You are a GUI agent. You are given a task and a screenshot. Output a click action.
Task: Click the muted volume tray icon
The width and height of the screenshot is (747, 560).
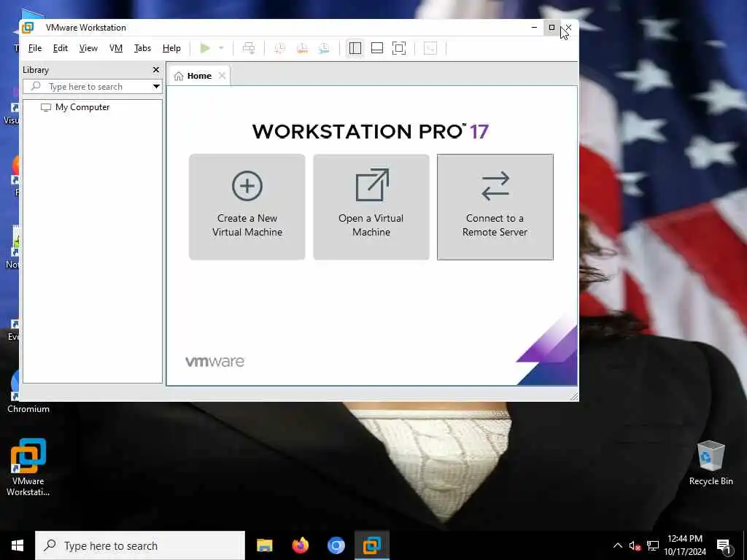[x=635, y=545]
